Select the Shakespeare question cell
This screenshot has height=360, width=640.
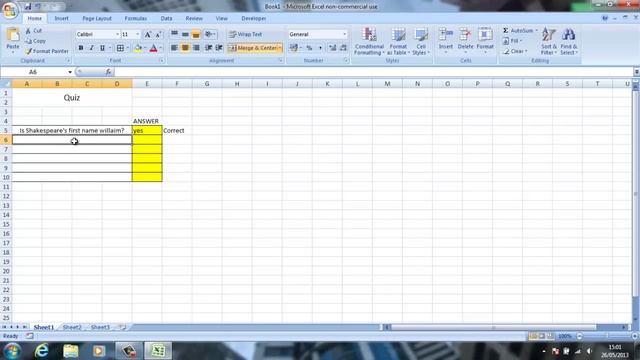click(72, 131)
